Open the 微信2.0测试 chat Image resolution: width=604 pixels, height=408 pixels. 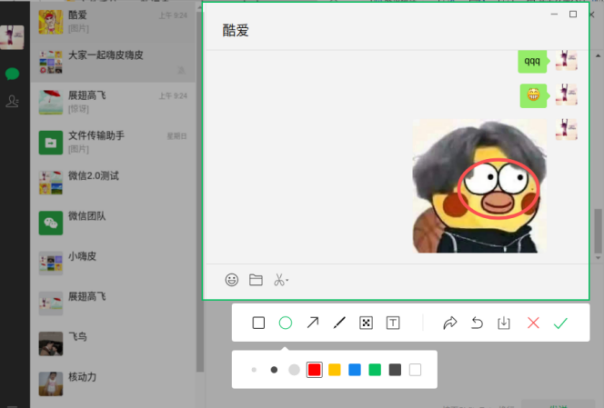(113, 183)
